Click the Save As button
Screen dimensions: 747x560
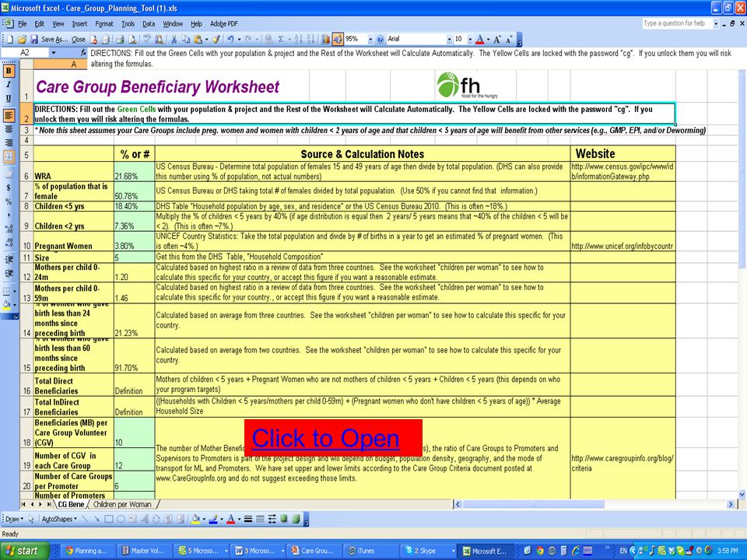point(53,39)
